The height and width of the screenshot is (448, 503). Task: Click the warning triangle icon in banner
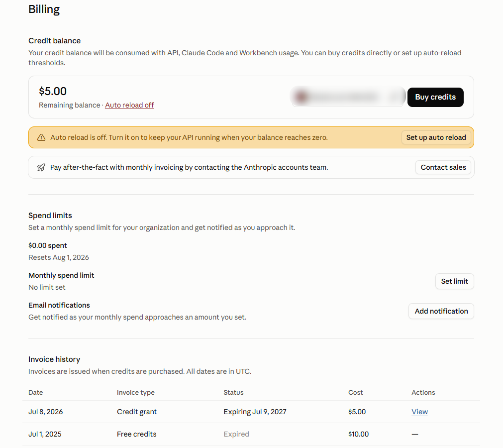click(x=41, y=138)
